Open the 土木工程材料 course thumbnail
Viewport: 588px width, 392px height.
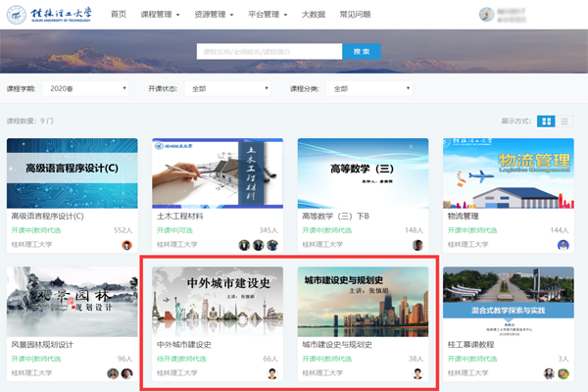217,173
